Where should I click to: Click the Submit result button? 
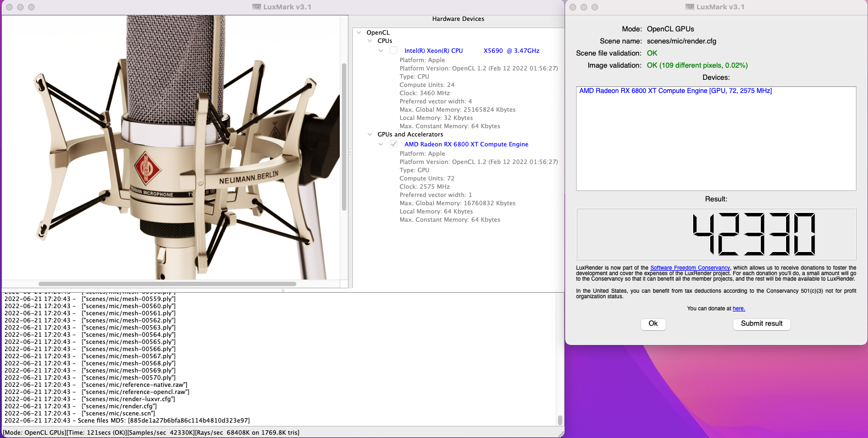761,324
